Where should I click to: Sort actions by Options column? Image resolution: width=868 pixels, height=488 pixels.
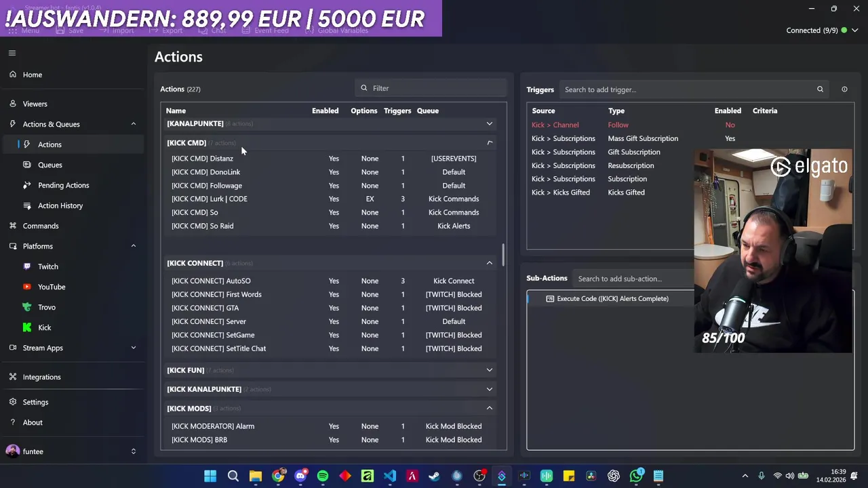coord(364,110)
